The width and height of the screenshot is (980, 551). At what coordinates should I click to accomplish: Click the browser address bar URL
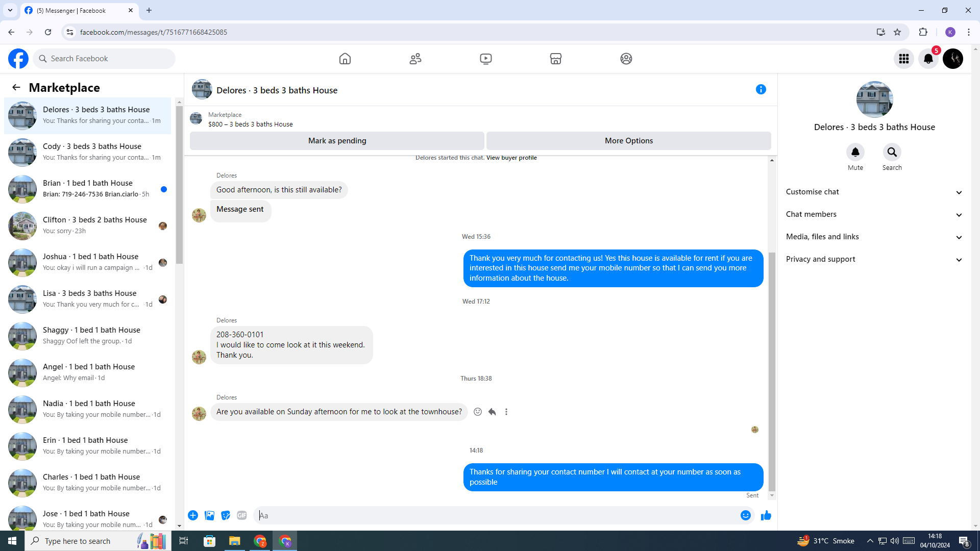tap(153, 32)
